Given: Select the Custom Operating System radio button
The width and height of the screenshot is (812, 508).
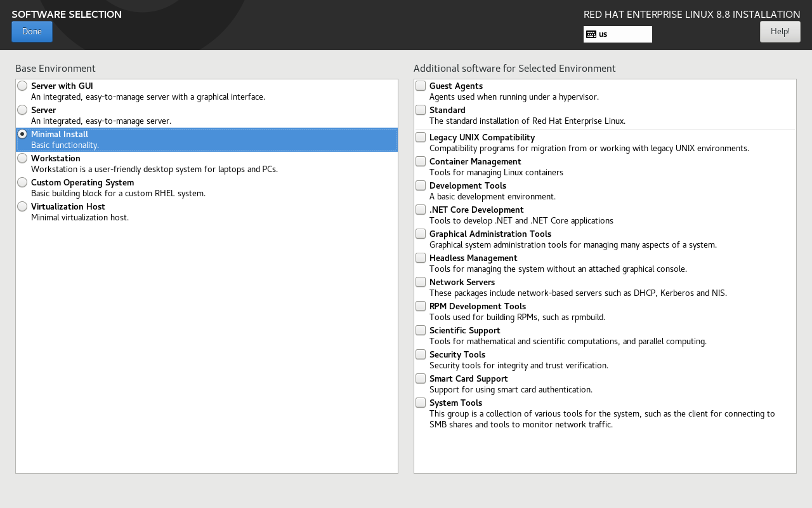Looking at the screenshot, I should tap(22, 182).
